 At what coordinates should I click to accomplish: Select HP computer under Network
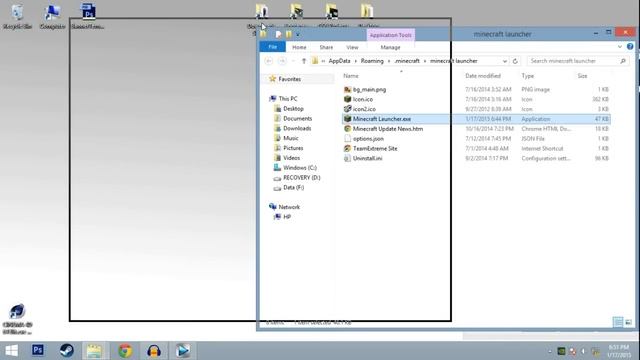(287, 217)
